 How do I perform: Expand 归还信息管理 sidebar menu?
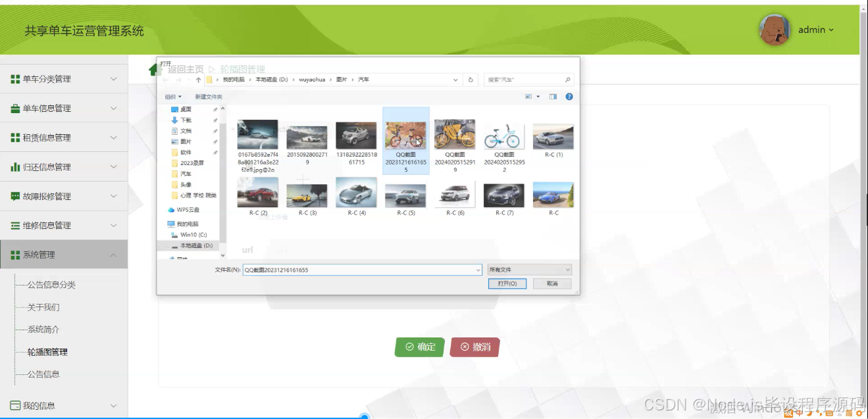point(64,167)
